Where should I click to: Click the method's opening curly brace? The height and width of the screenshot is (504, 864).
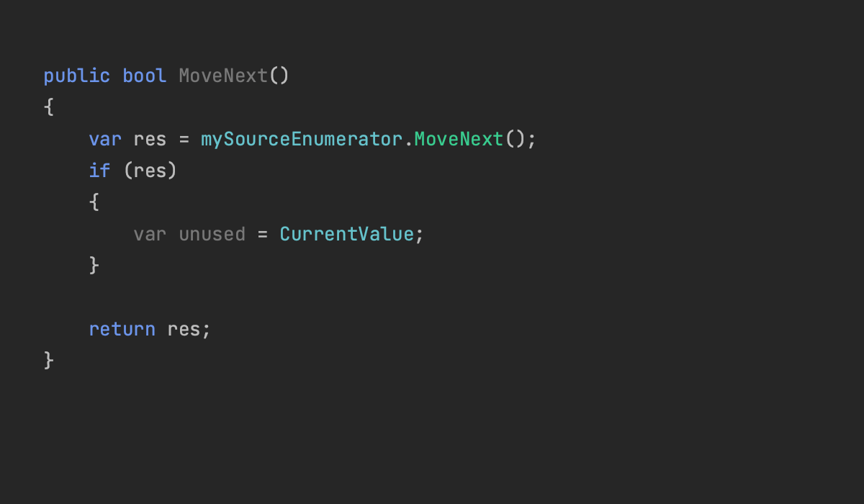point(49,107)
